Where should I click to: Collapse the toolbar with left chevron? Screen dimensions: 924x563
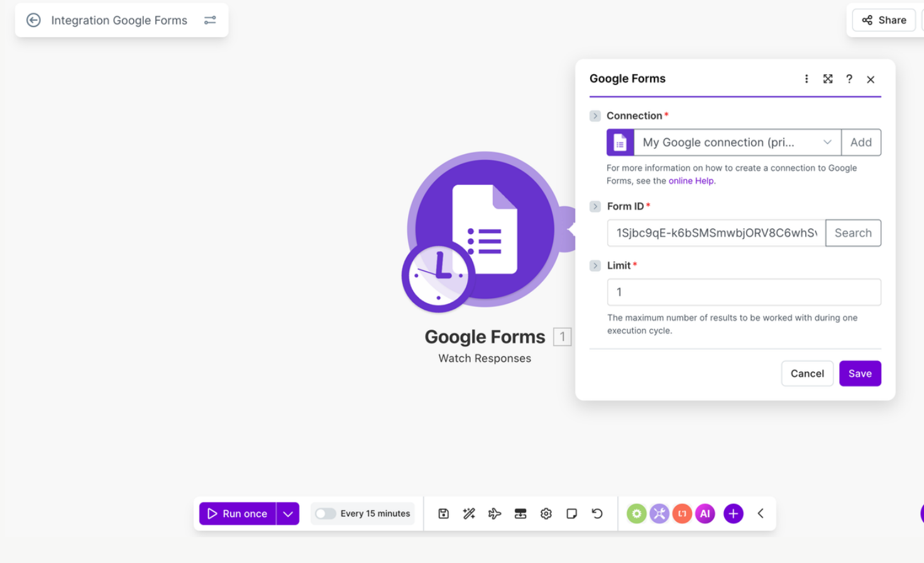pyautogui.click(x=761, y=513)
